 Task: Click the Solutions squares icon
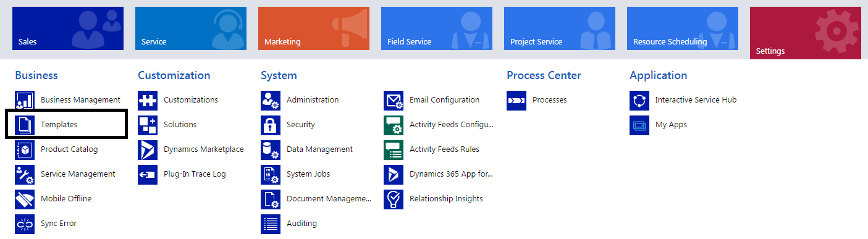148,125
